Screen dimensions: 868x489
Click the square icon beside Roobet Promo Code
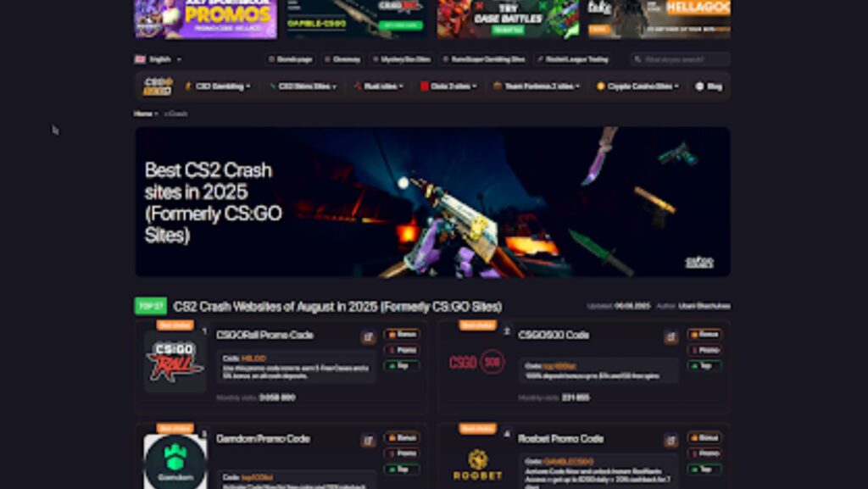(x=670, y=441)
